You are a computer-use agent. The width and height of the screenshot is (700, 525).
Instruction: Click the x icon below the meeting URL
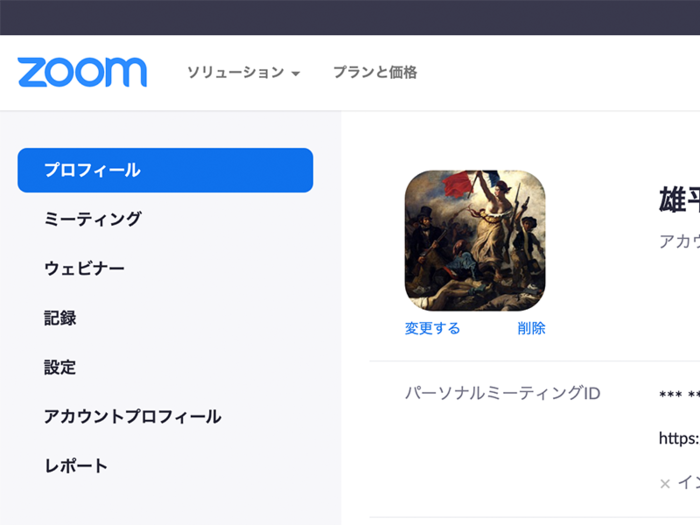[x=665, y=483]
